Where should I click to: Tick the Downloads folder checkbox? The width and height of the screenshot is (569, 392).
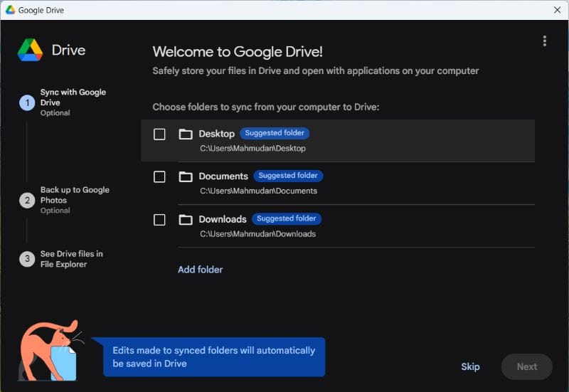click(x=159, y=219)
